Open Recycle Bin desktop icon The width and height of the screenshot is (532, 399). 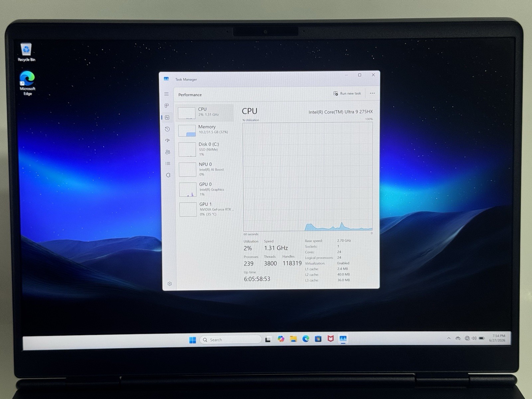click(26, 52)
